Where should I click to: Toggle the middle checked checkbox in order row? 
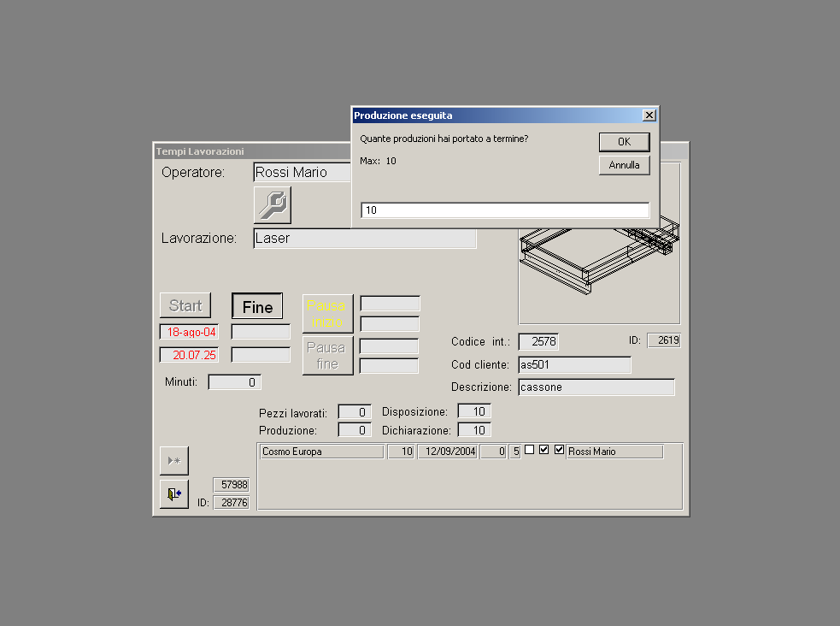coord(543,450)
